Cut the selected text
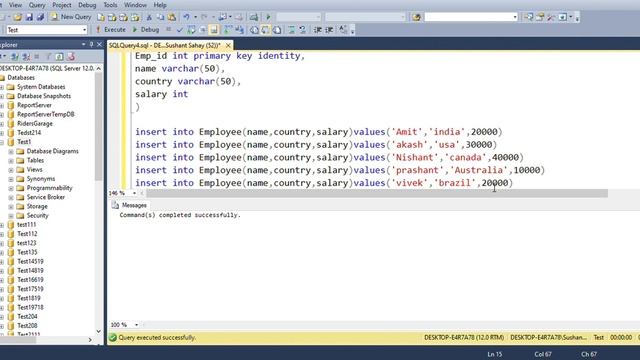 click(149, 17)
